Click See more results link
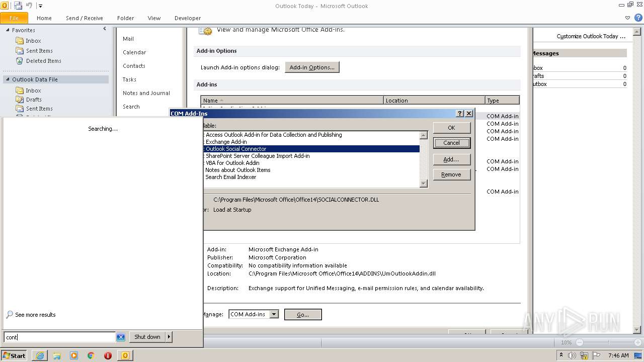 (35, 315)
